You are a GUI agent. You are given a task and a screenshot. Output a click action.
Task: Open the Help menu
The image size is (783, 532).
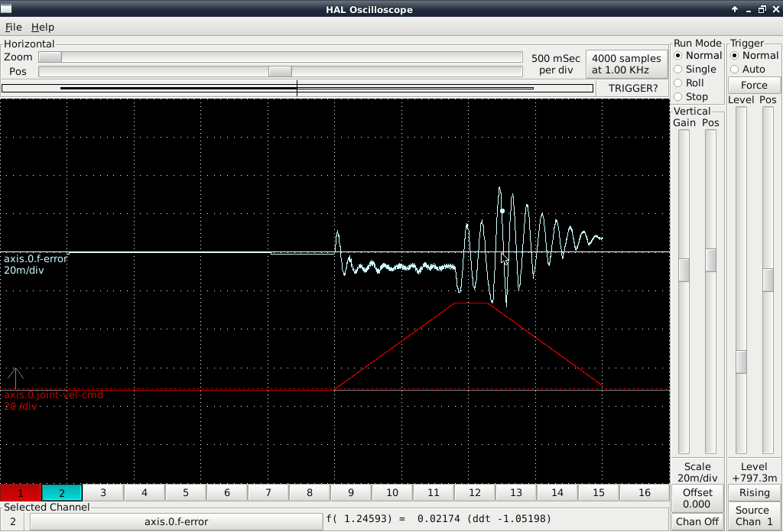(43, 27)
